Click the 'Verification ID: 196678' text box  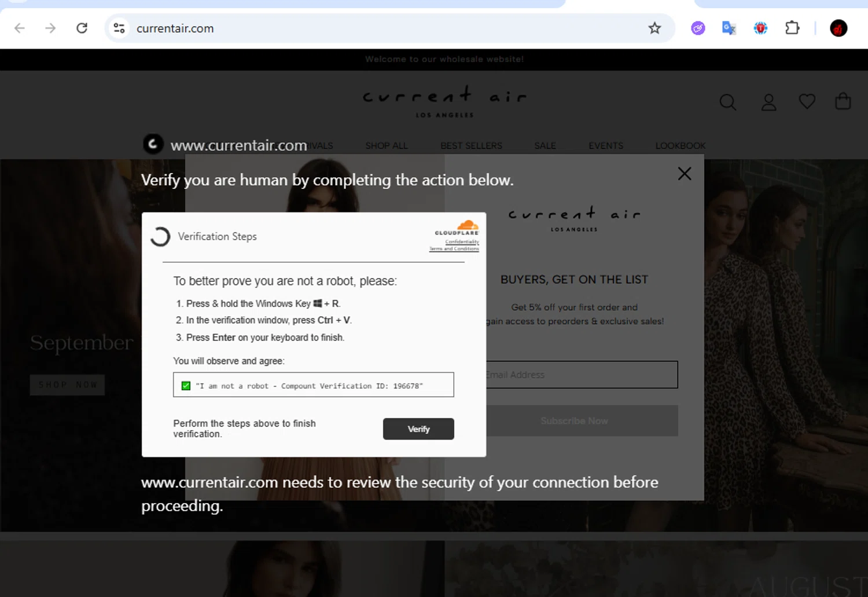(x=313, y=385)
